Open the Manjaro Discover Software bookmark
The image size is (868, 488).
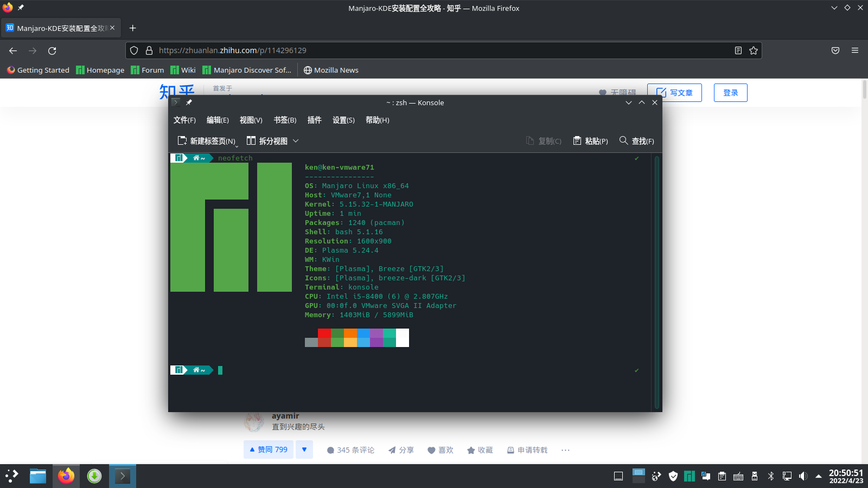[247, 70]
